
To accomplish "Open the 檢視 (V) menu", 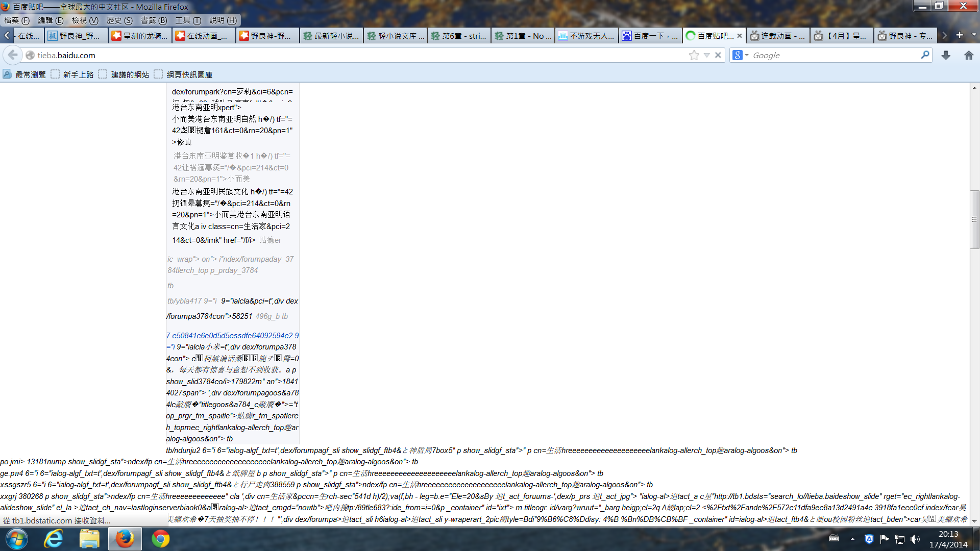I will tap(85, 20).
